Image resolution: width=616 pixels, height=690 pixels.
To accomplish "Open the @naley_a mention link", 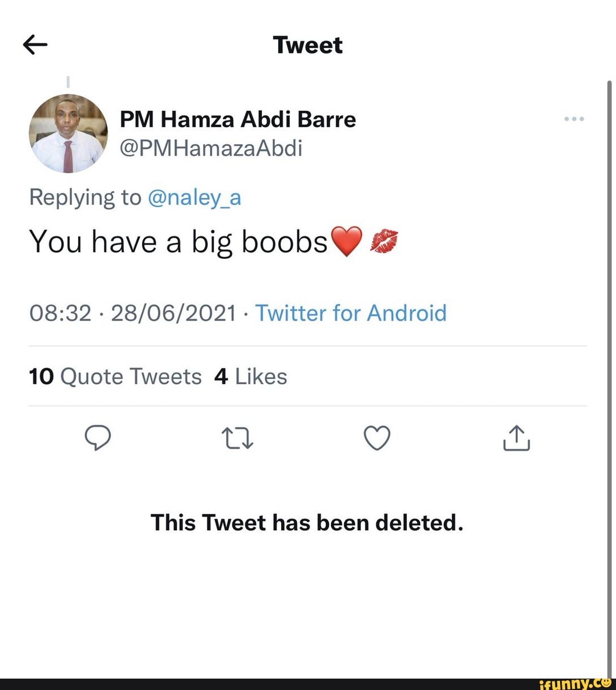I will click(194, 197).
